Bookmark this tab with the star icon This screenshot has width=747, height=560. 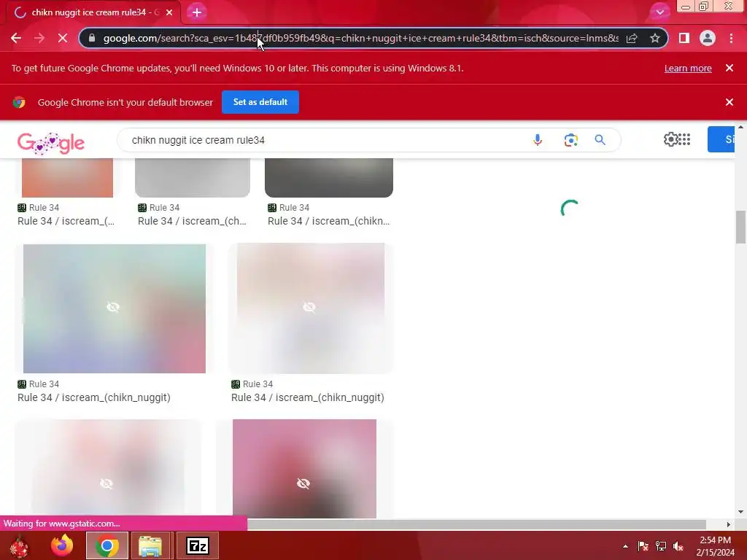pos(655,38)
